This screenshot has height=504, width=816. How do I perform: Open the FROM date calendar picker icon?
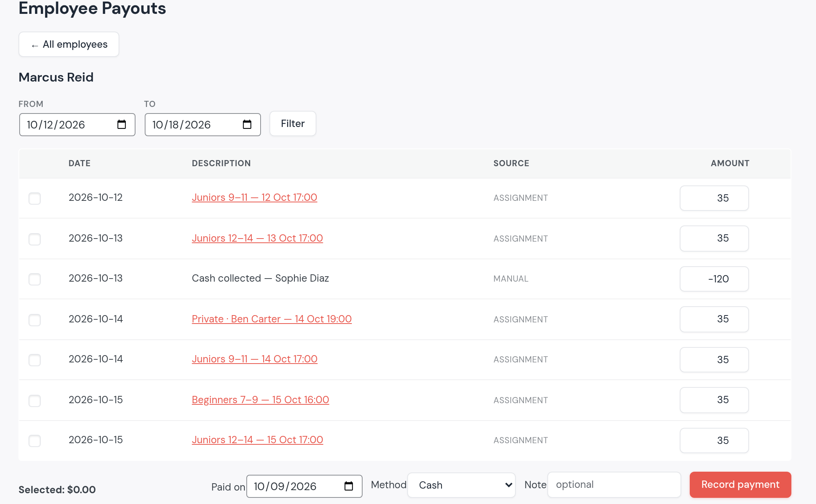(122, 124)
